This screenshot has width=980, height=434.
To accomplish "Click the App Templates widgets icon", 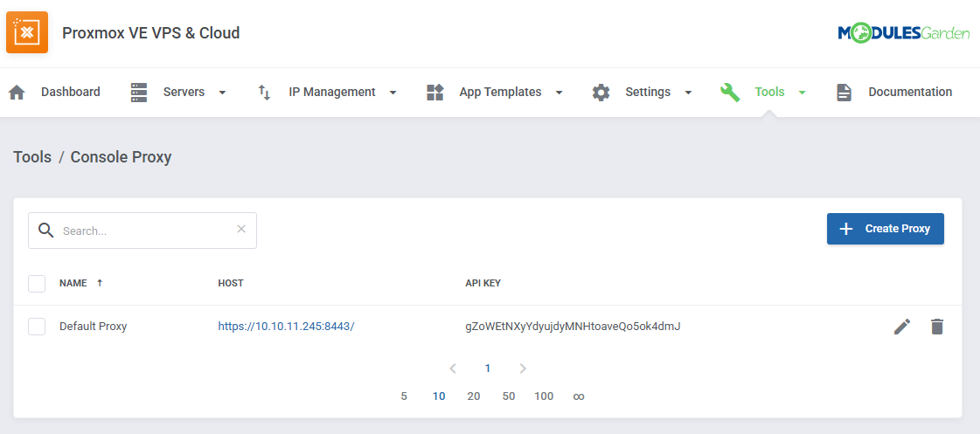I will 434,93.
